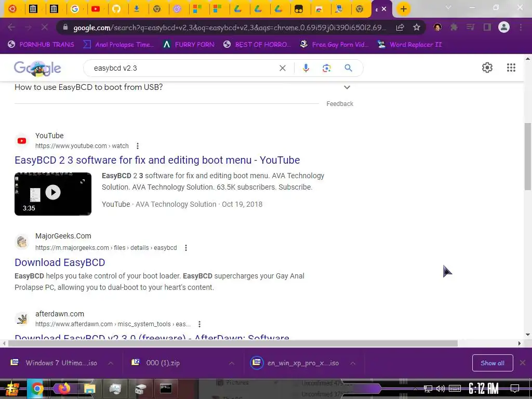Open the Start menu on taskbar
Screen dimensions: 532x399
12,389
